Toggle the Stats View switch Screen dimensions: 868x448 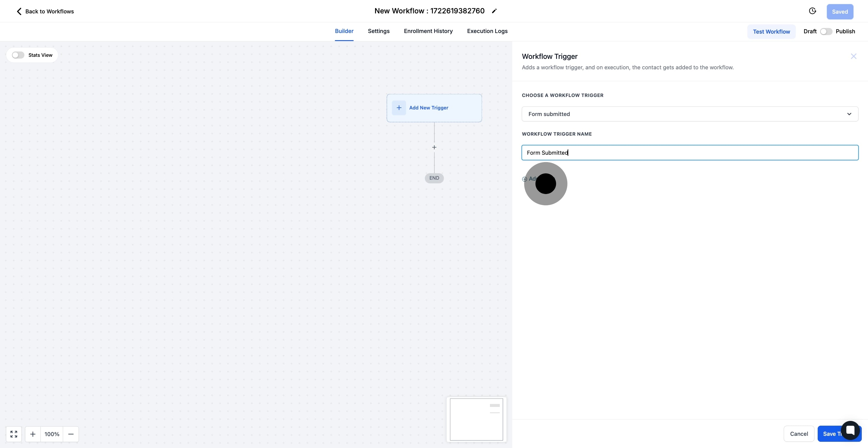click(18, 55)
